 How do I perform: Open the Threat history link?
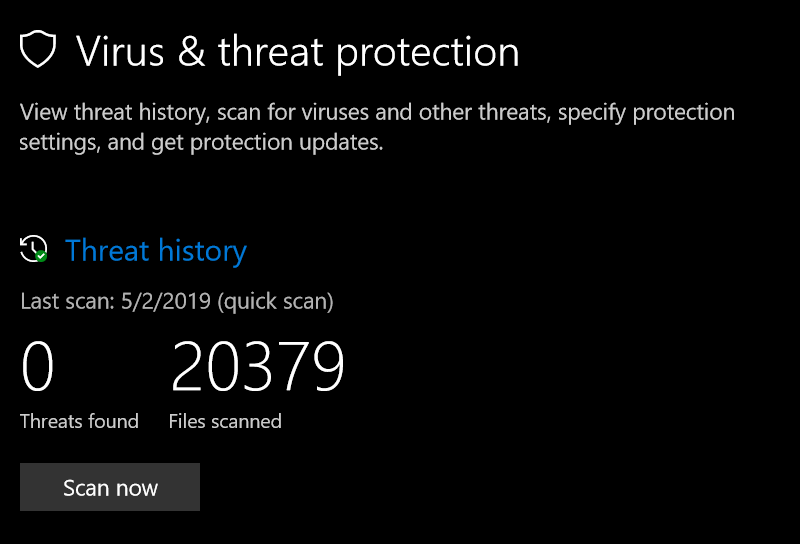point(155,250)
